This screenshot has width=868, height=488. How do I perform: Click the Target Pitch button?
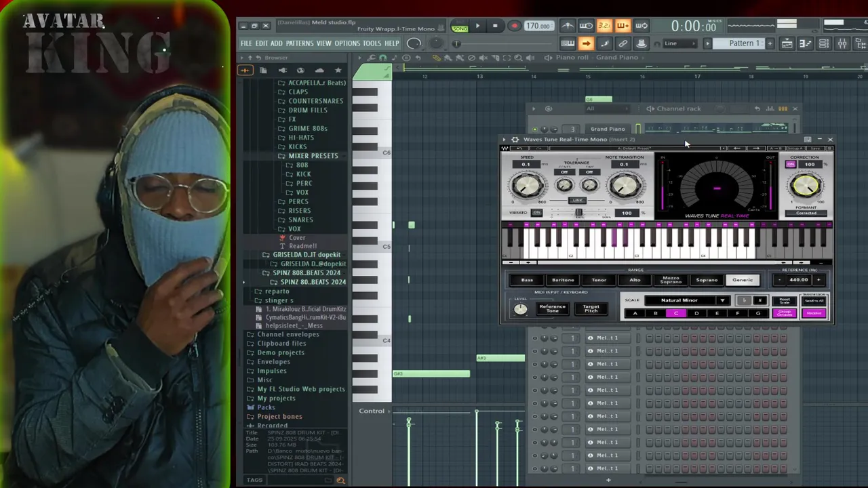[x=591, y=308]
